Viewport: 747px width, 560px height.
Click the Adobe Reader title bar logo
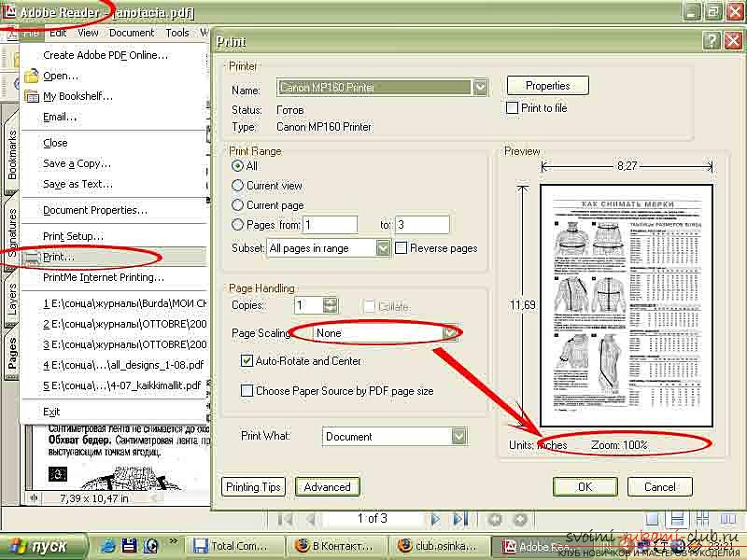(9, 10)
